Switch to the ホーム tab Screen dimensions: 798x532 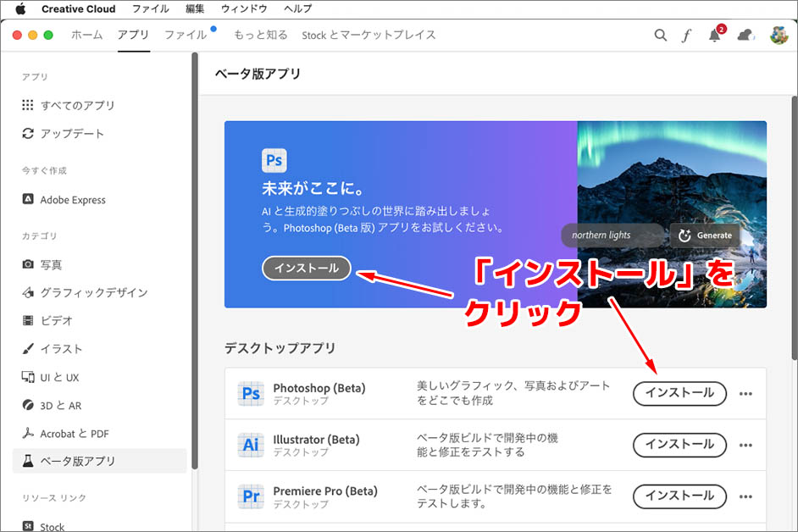tap(86, 36)
